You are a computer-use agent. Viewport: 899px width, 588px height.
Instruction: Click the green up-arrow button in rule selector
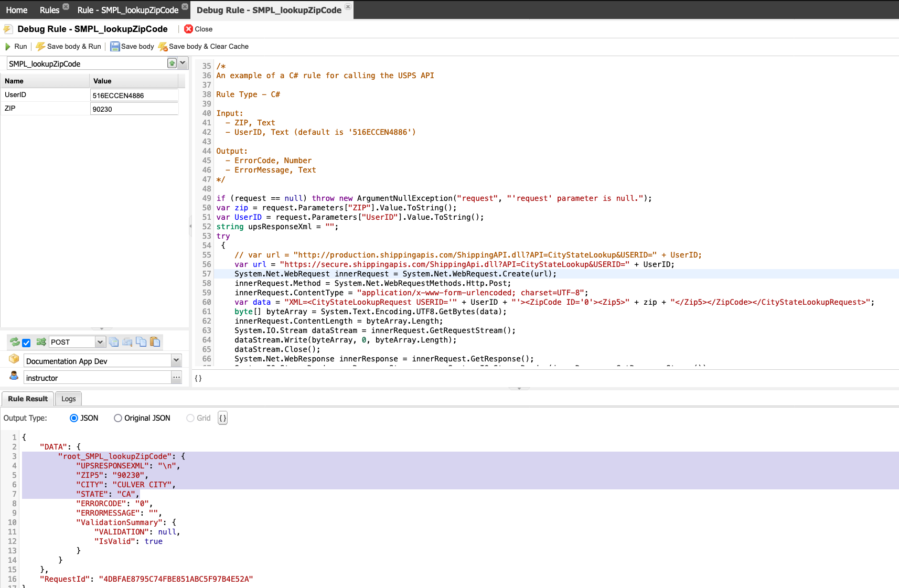tap(172, 63)
